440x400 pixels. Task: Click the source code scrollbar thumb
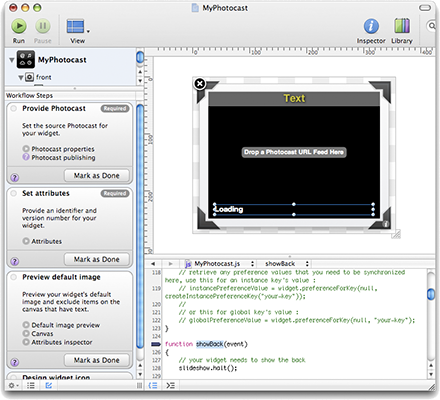click(x=431, y=294)
